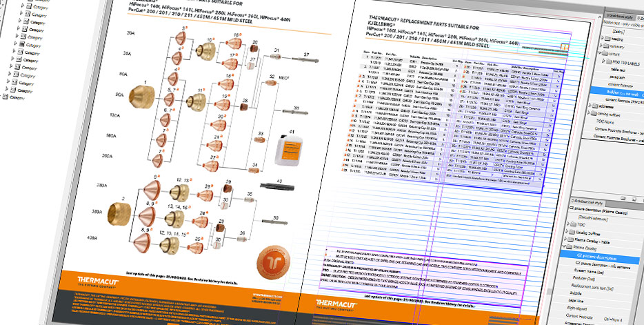Collapse the Plasma Catalog folder
Screen dimensions: 644x325
tap(564, 246)
